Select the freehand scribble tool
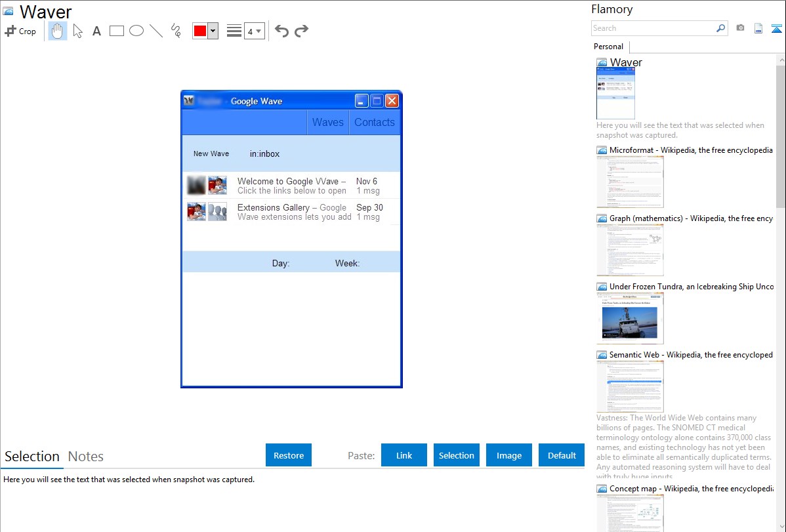This screenshot has height=532, width=786. point(176,31)
